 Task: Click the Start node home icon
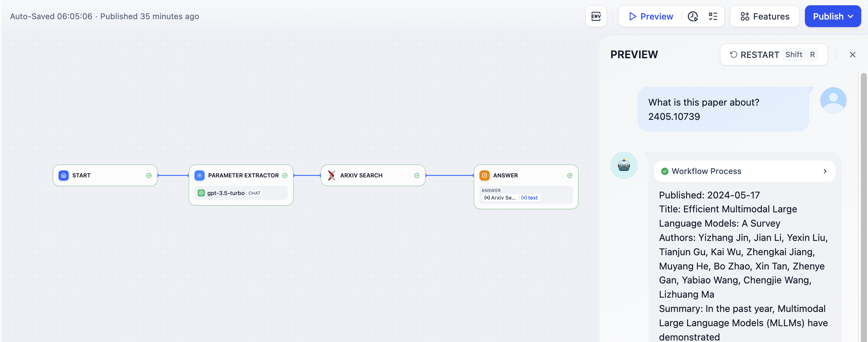pyautogui.click(x=64, y=176)
